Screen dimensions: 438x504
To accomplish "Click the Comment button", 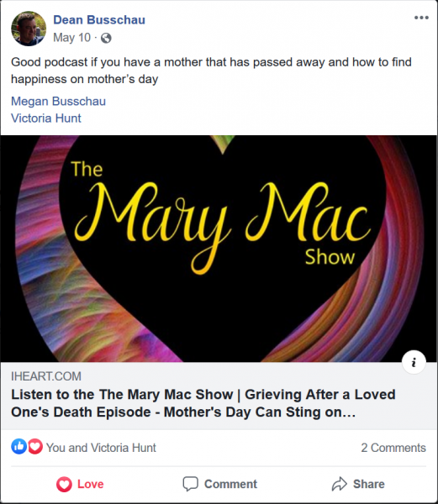I will click(220, 484).
